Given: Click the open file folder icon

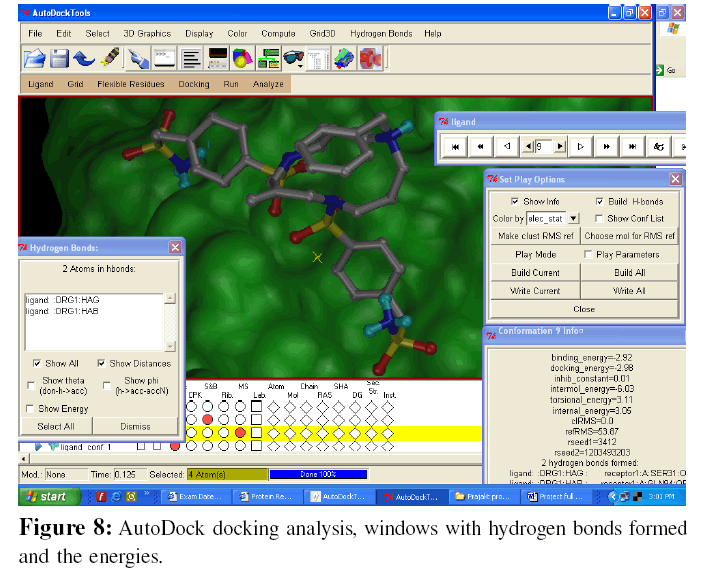Looking at the screenshot, I should (35, 58).
